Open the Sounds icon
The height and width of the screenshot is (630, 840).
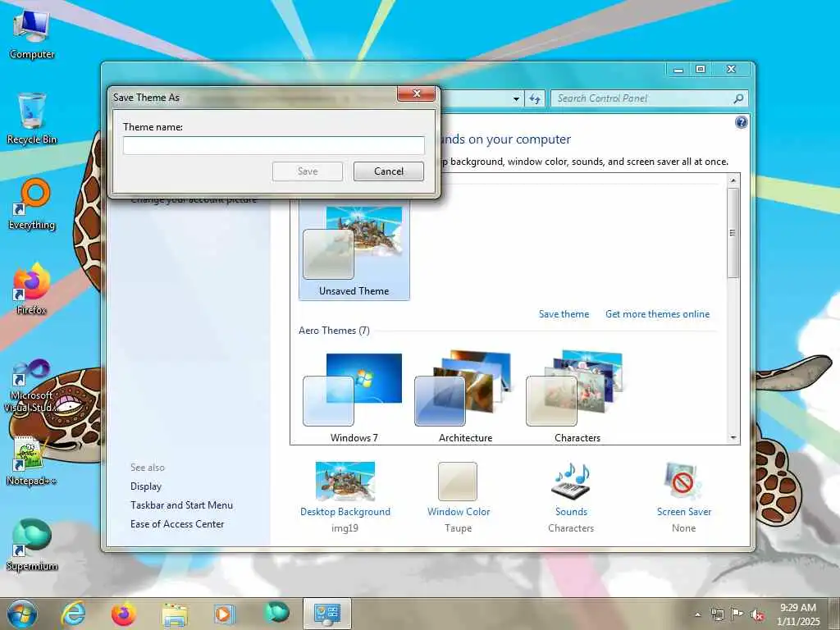(571, 481)
